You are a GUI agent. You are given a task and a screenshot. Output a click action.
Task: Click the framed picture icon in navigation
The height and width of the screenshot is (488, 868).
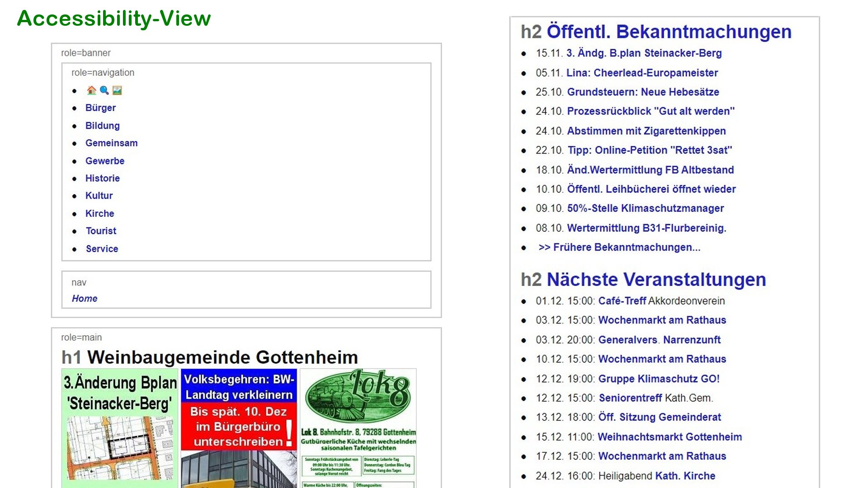117,90
